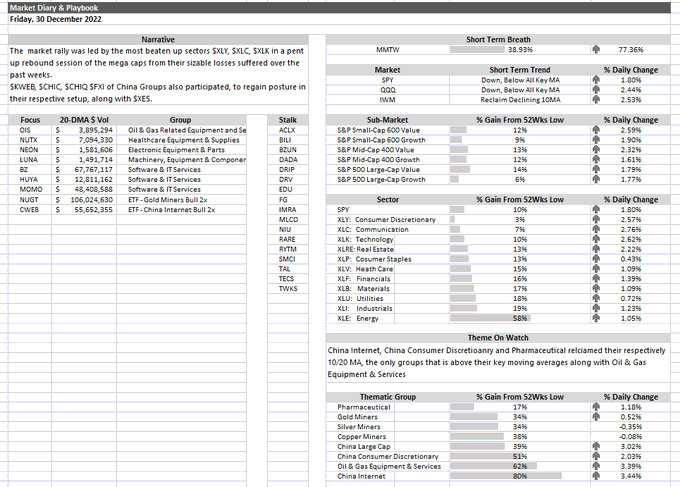The image size is (680, 487).
Task: Click the up arrow in the Oil & Gas Equipment & Services row
Action: click(596, 466)
